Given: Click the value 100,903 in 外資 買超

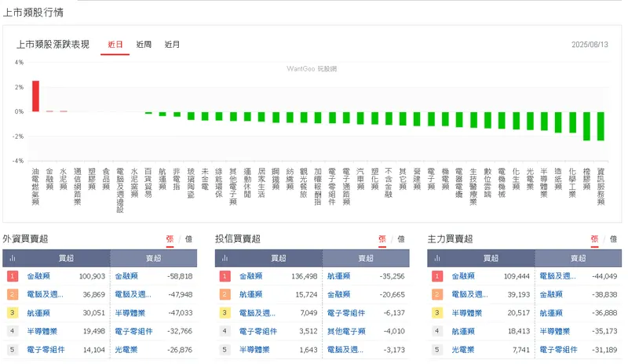Looking at the screenshot, I should click(x=92, y=276).
